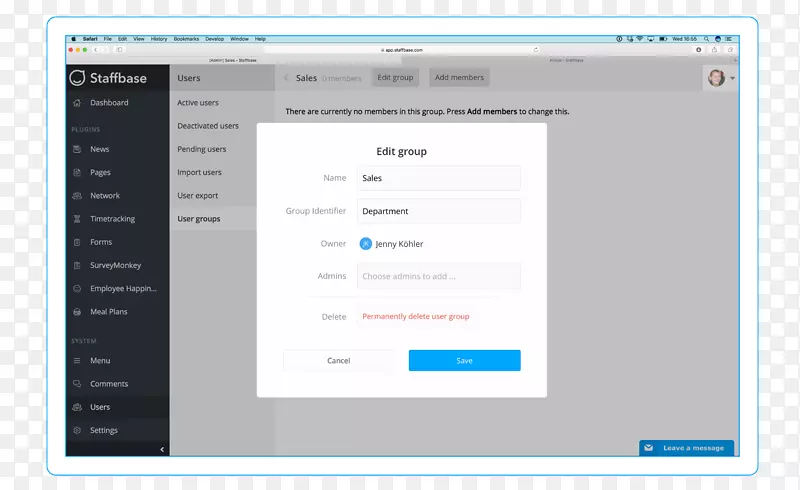Viewport: 800px width, 490px height.
Task: Click the Settings gear icon
Action: [77, 430]
